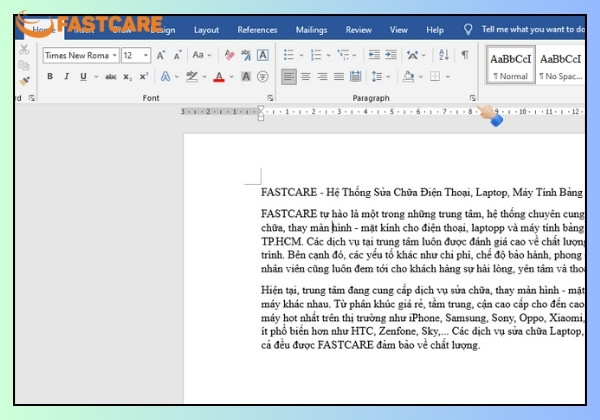The image size is (600, 420).
Task: Apply red font color swatch
Action: click(219, 77)
